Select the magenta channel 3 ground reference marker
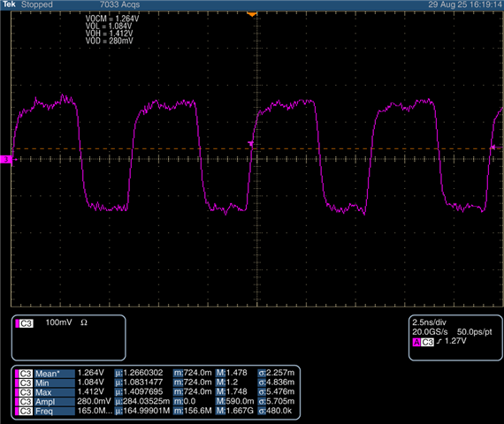This screenshot has height=424, width=504. pyautogui.click(x=6, y=159)
